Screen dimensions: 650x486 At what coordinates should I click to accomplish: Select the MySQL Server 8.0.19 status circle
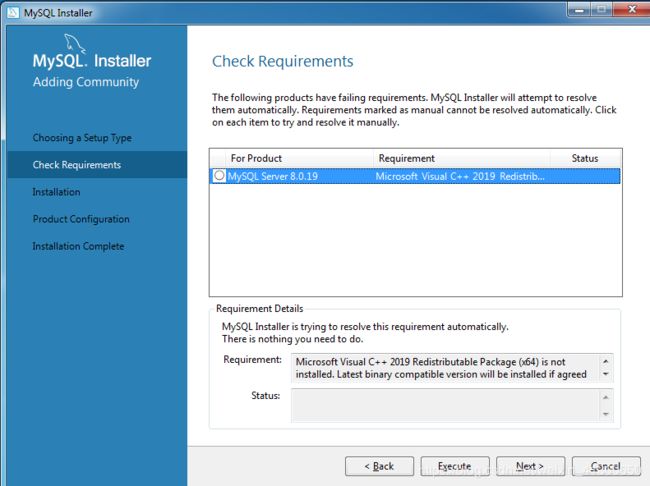tap(219, 175)
